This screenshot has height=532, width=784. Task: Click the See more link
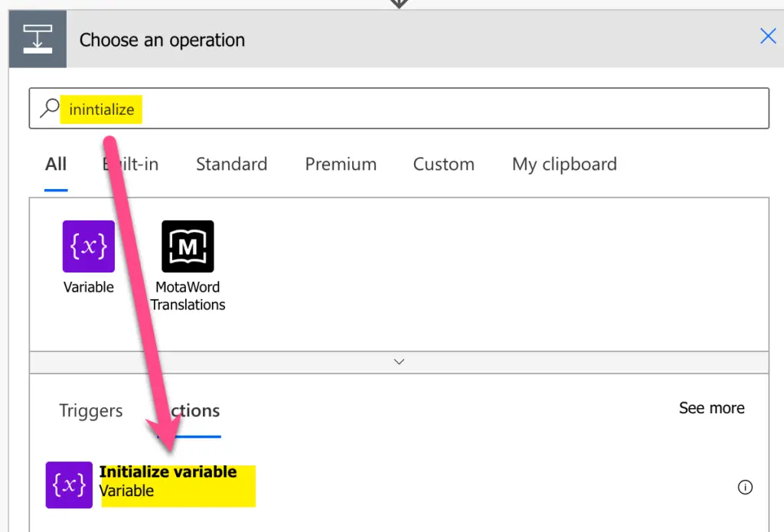click(711, 408)
